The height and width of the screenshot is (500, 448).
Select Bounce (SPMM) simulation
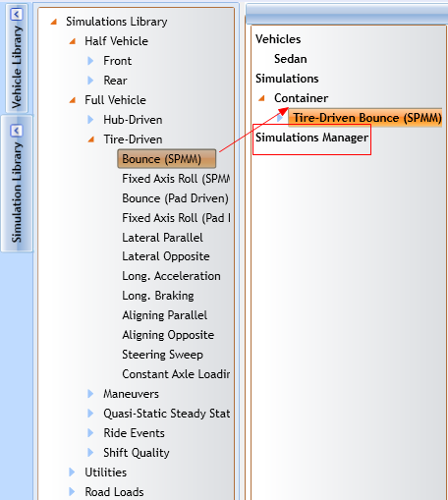pos(167,159)
